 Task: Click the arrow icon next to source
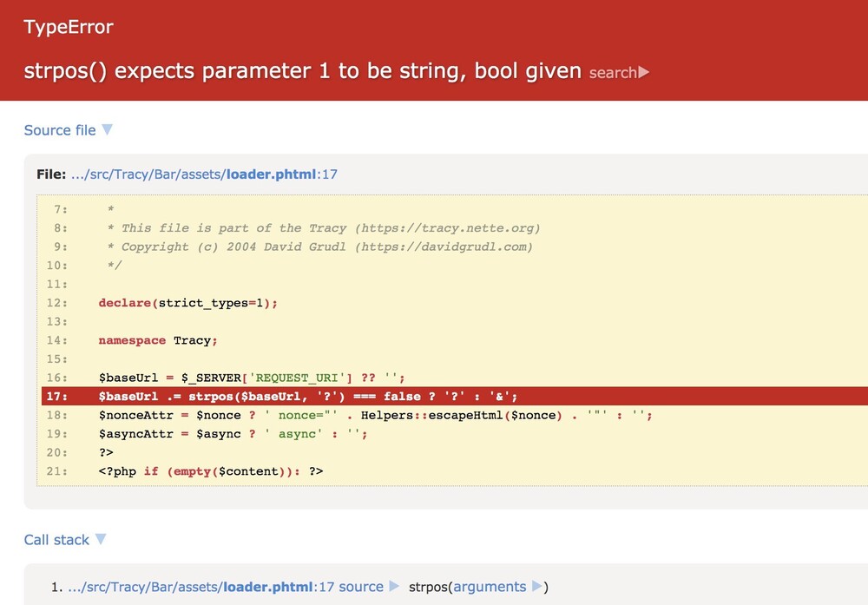[394, 586]
